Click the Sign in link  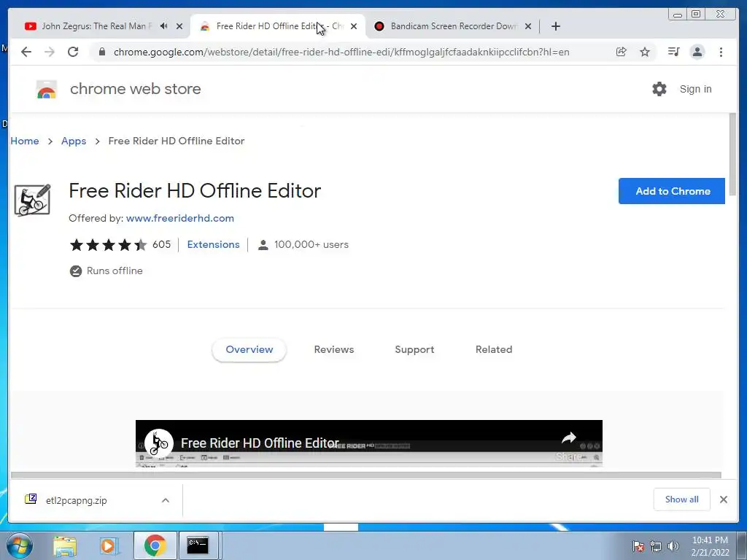(x=695, y=89)
